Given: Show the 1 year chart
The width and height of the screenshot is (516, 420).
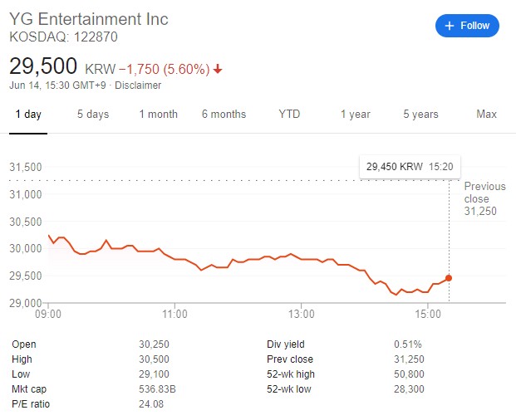Looking at the screenshot, I should (356, 115).
